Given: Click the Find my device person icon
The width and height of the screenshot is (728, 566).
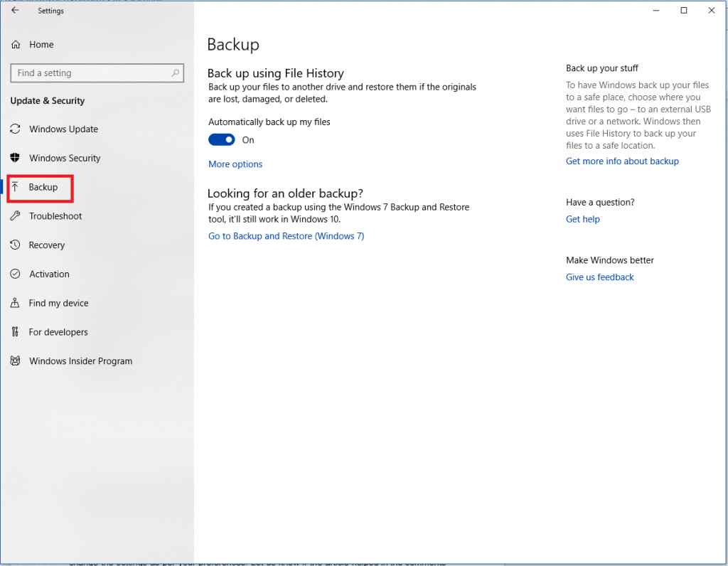Looking at the screenshot, I should pyautogui.click(x=16, y=303).
